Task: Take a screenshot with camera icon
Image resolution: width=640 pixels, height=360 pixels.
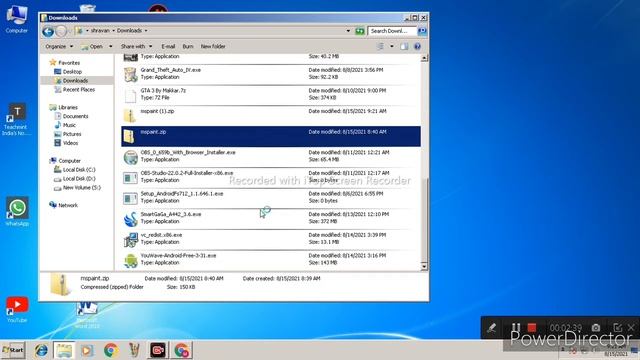Action: [x=596, y=327]
